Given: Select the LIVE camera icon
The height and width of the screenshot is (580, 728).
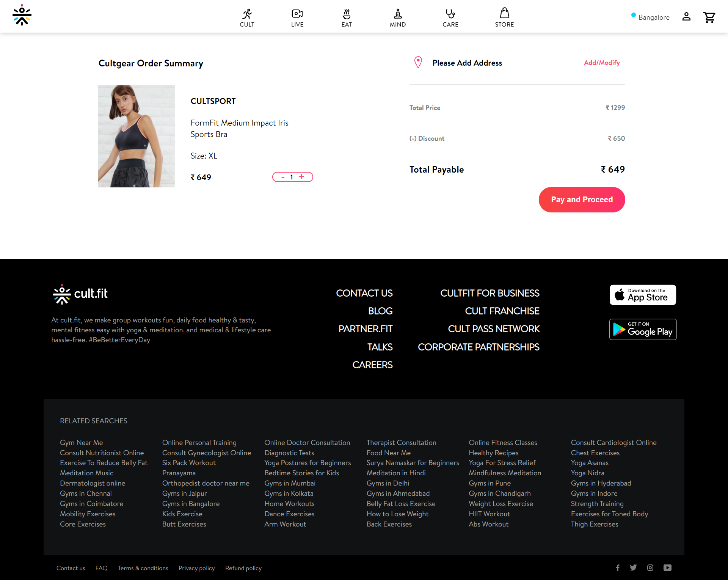Looking at the screenshot, I should coord(297,14).
